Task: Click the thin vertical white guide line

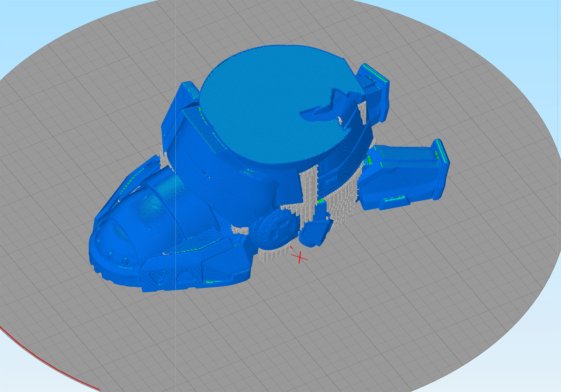Action: pyautogui.click(x=175, y=47)
